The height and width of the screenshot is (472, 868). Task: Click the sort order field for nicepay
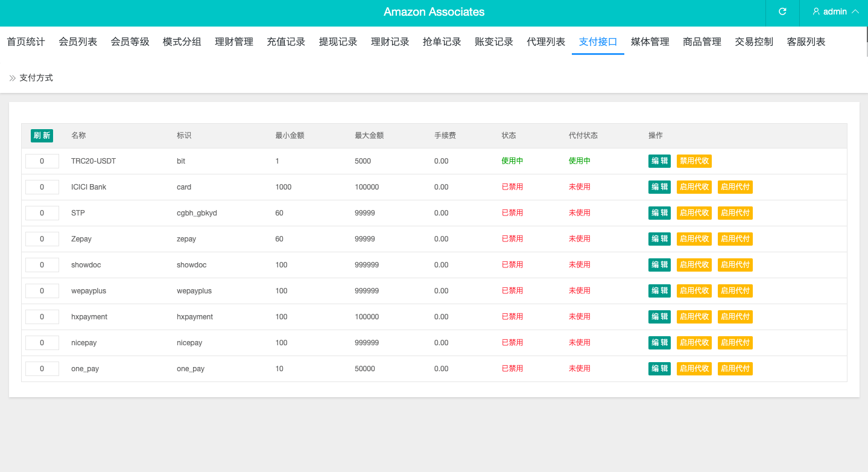42,343
